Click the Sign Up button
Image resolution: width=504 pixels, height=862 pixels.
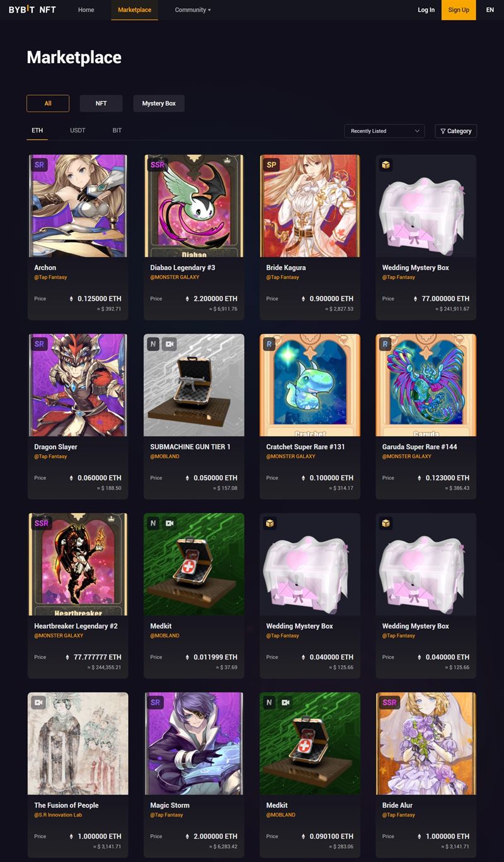(x=459, y=10)
